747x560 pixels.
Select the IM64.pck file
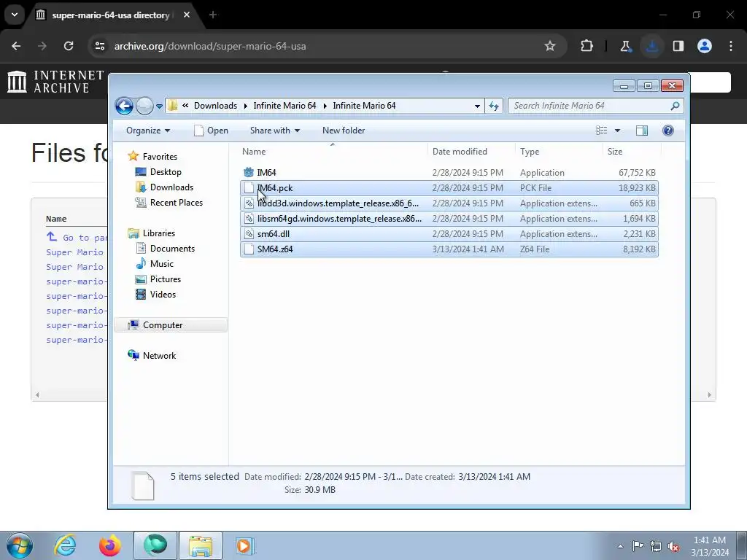[449, 187]
